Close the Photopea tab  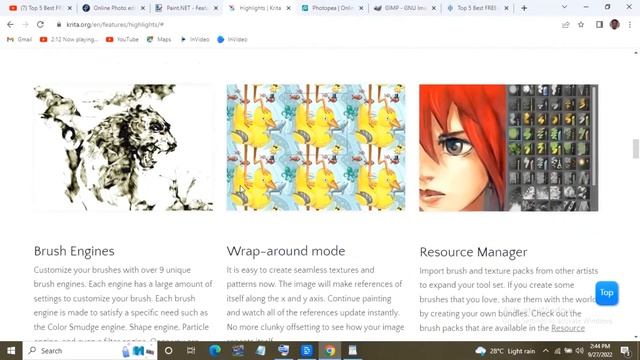tap(361, 8)
